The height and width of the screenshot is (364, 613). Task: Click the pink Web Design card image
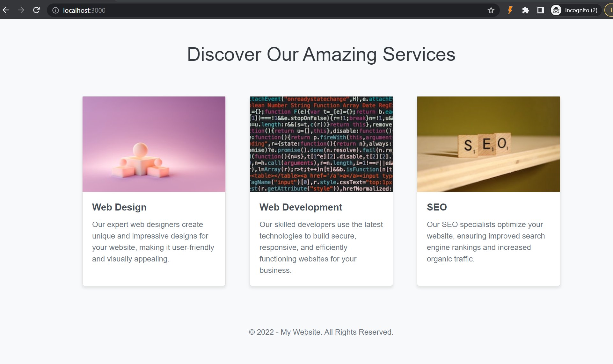154,144
